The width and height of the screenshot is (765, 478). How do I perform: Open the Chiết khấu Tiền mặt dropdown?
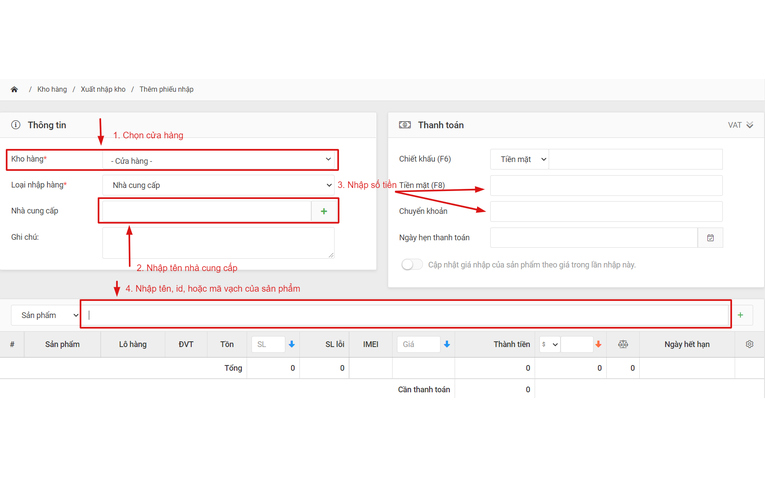click(x=520, y=159)
